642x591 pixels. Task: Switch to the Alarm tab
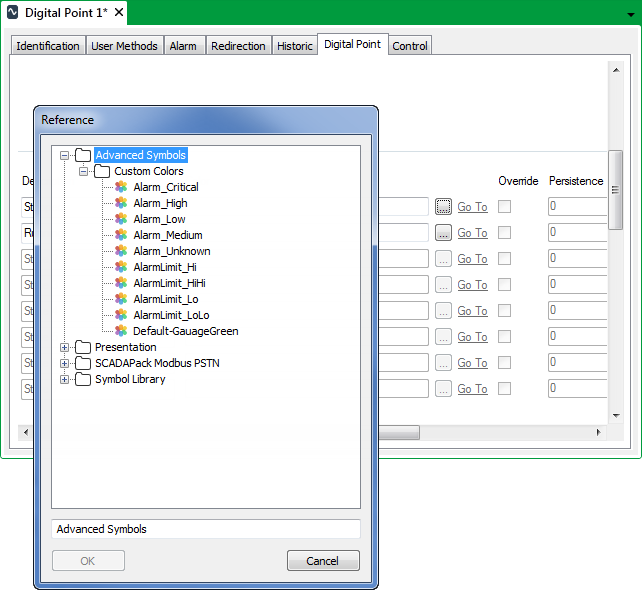[183, 46]
